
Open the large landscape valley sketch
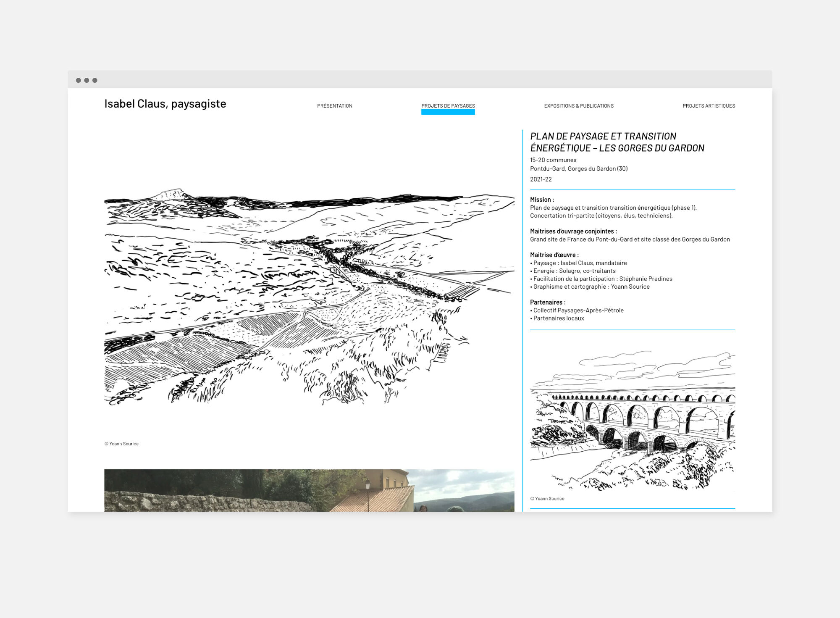[309, 297]
